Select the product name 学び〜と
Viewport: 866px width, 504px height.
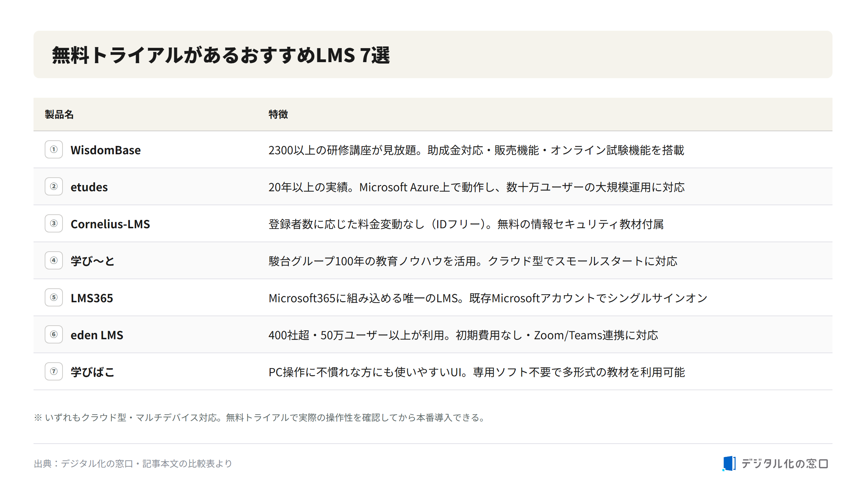coord(93,261)
